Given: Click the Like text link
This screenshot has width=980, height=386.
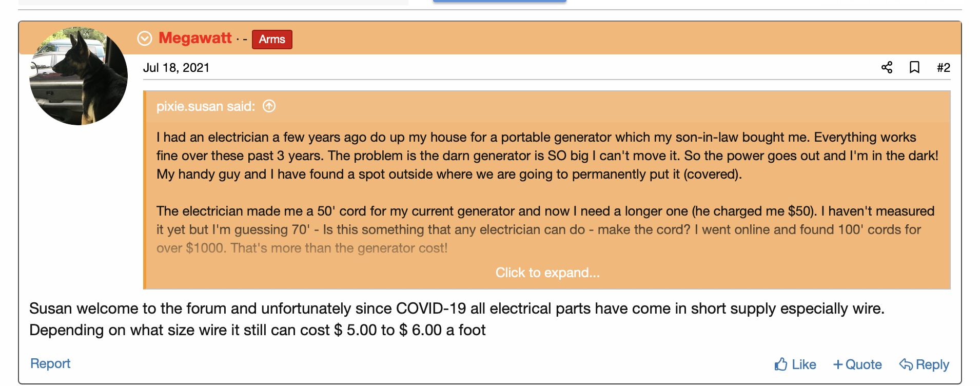Looking at the screenshot, I should coord(804,364).
